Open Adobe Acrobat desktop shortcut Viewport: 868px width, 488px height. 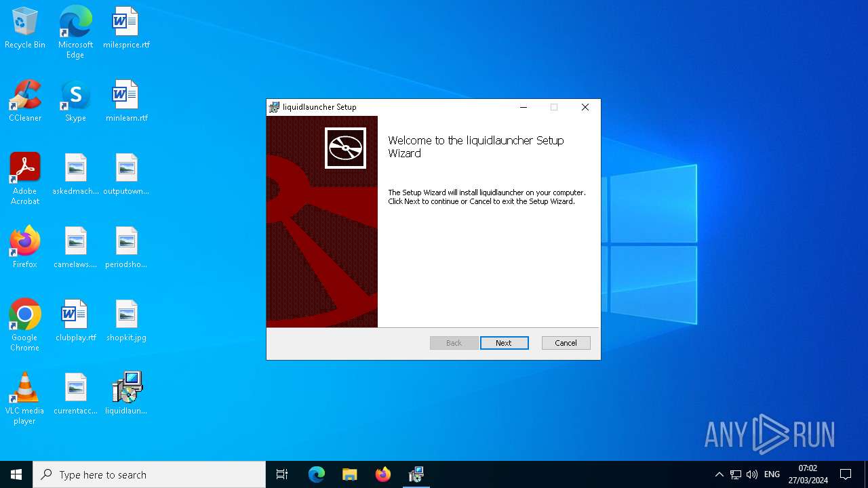tap(25, 179)
